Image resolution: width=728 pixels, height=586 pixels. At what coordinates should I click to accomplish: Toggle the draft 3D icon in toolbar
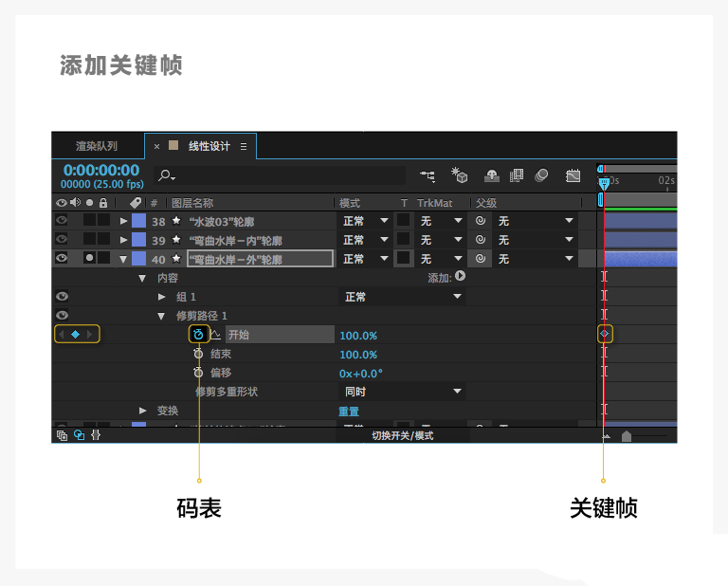459,175
